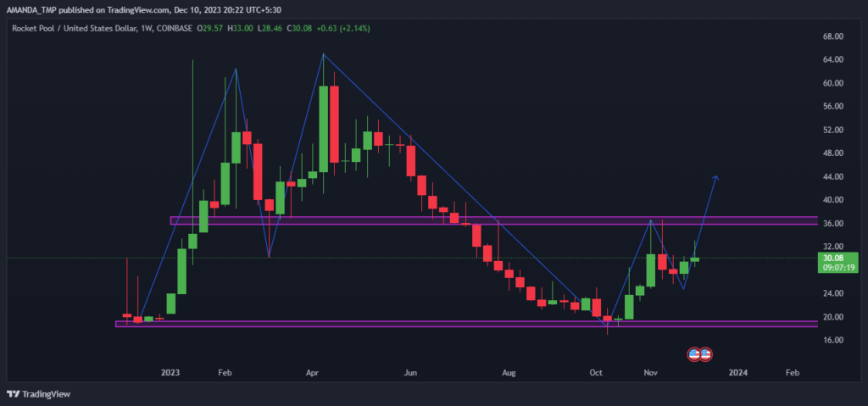The width and height of the screenshot is (868, 406).
Task: Click the Nov label on the time axis
Action: pos(650,374)
